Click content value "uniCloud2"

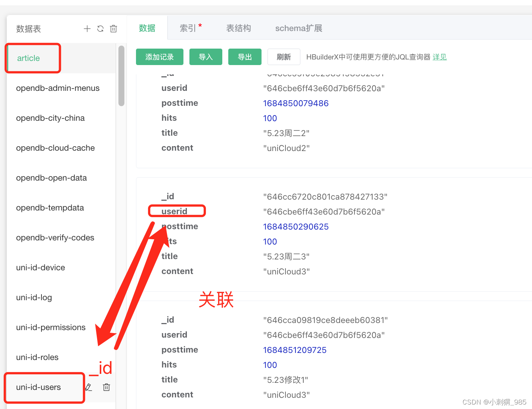tap(287, 148)
